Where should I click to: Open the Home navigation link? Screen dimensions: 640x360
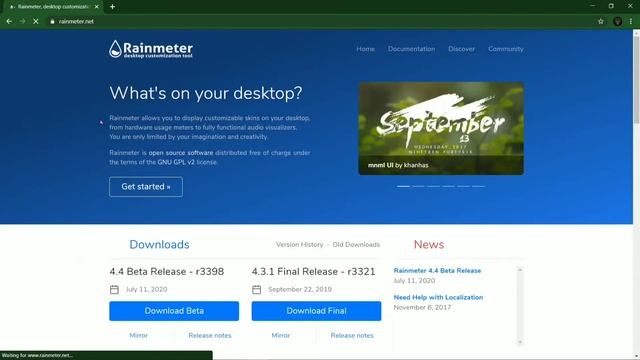[365, 49]
